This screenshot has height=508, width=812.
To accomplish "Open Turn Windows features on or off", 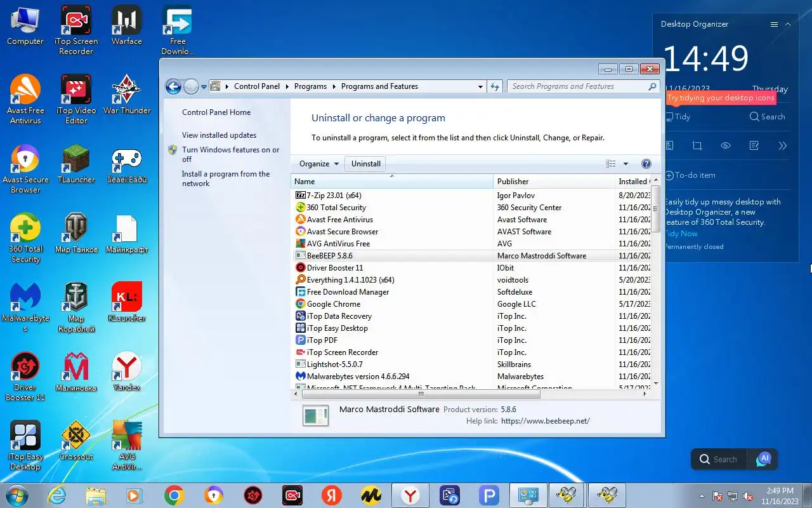I will [x=230, y=154].
